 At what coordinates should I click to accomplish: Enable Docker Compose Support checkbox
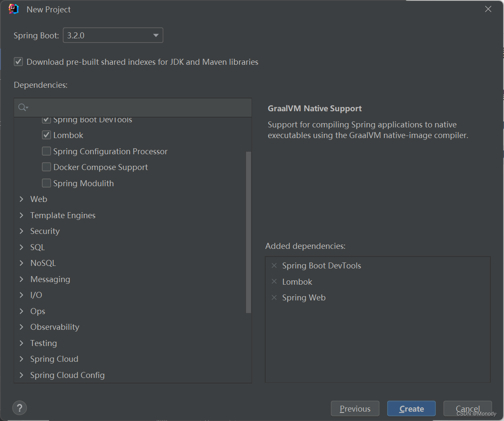coord(46,167)
